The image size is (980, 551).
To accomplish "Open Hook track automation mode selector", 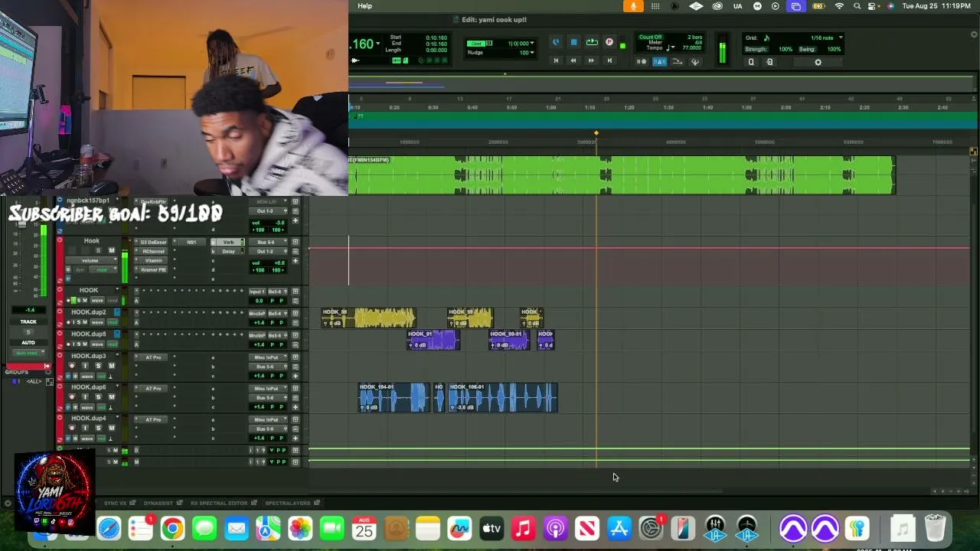I will (102, 269).
